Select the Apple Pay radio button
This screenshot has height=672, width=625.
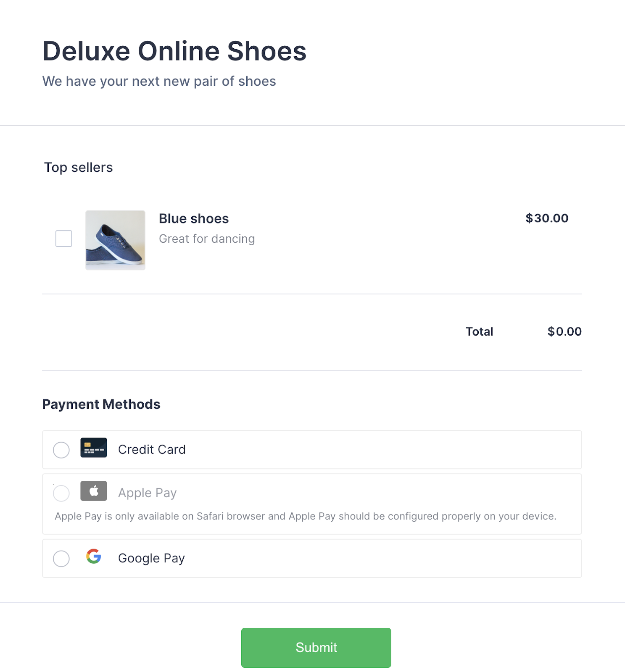61,493
